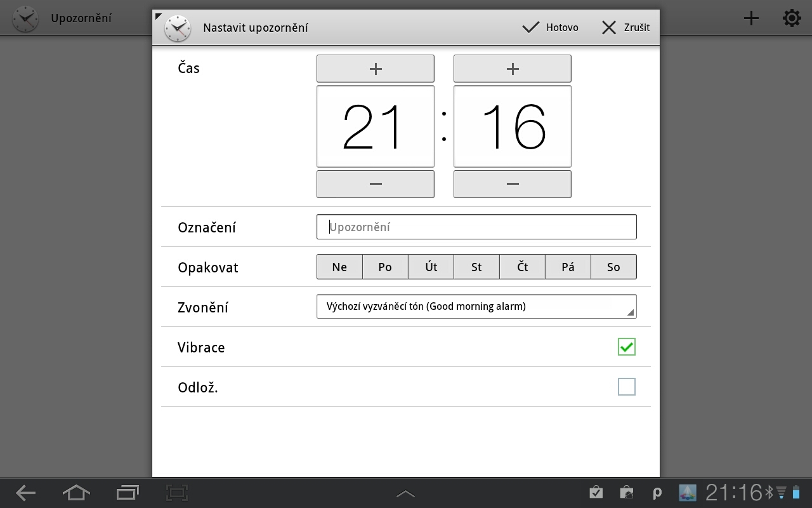Tap the gear icon to open alarm settings
812x508 pixels.
[x=791, y=18]
